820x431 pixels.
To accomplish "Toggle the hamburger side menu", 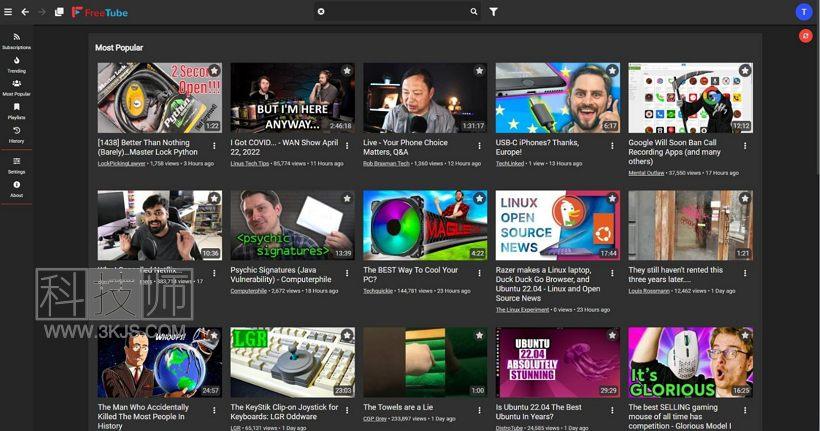I will coord(8,12).
